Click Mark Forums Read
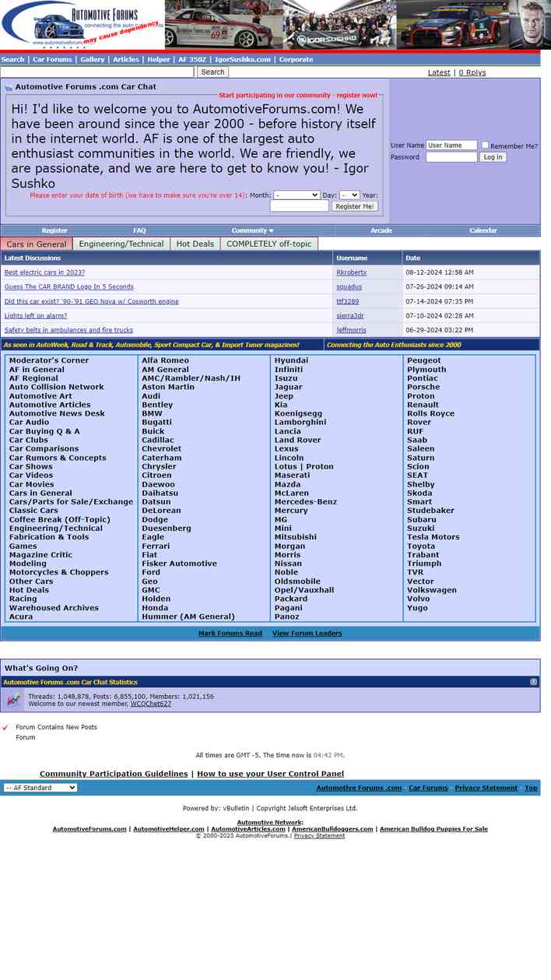This screenshot has height=980, width=551. pyautogui.click(x=230, y=634)
